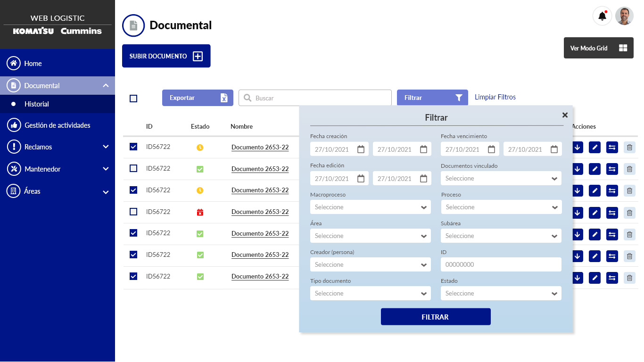Image resolution: width=644 pixels, height=362 pixels.
Task: Go to Home in the sidebar
Action: pos(33,64)
